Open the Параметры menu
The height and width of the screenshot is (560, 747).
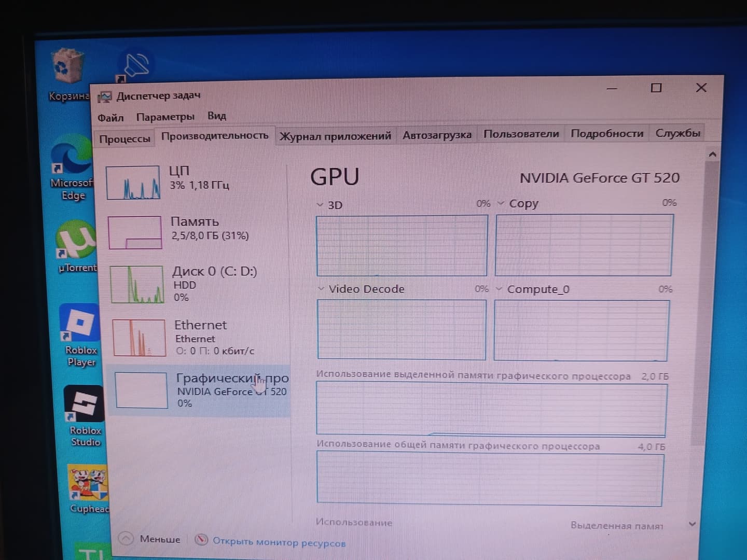165,117
